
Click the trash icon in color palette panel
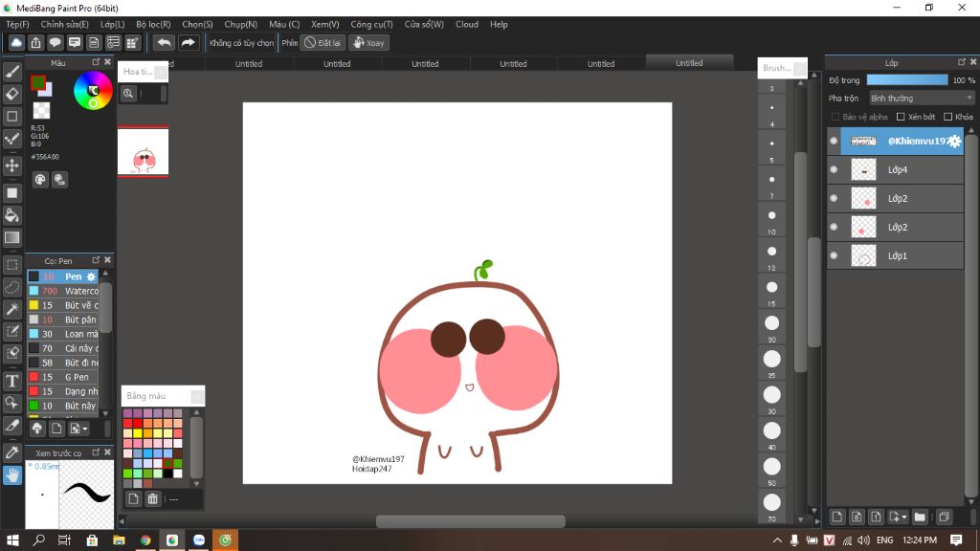pos(152,498)
